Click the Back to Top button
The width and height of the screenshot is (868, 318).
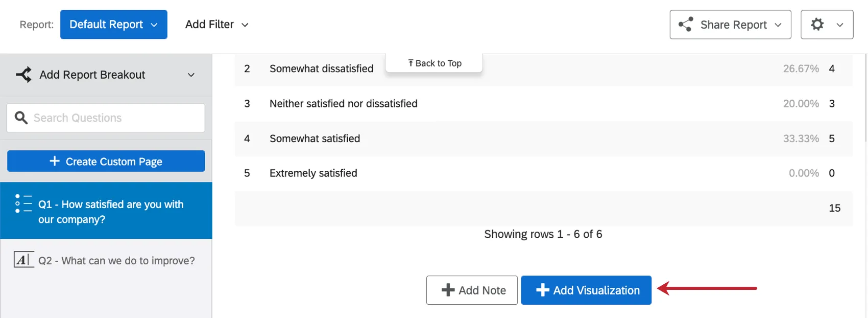click(x=433, y=62)
